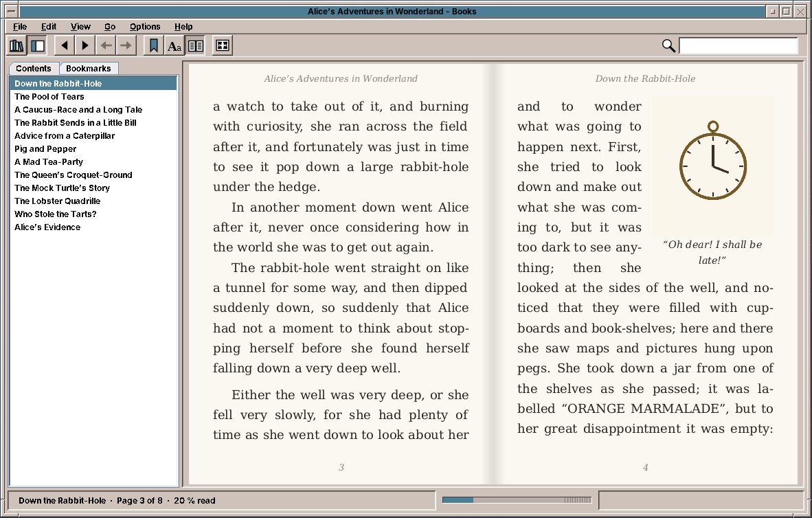The width and height of the screenshot is (812, 518).
Task: Select Alice's Evidence chapter
Action: click(x=93, y=227)
